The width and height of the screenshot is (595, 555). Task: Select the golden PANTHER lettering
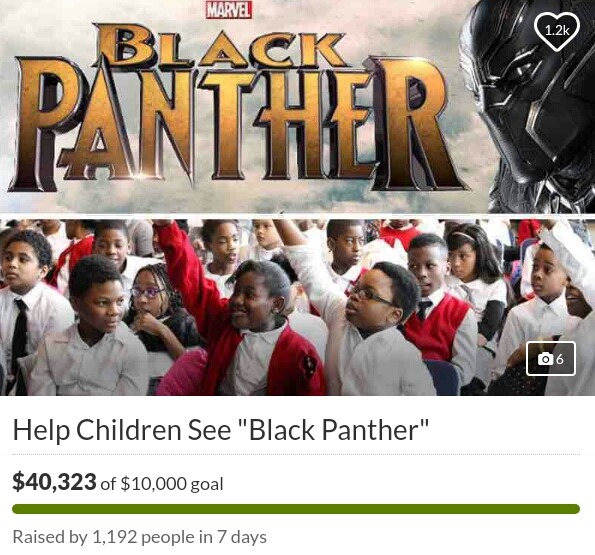coord(237,123)
